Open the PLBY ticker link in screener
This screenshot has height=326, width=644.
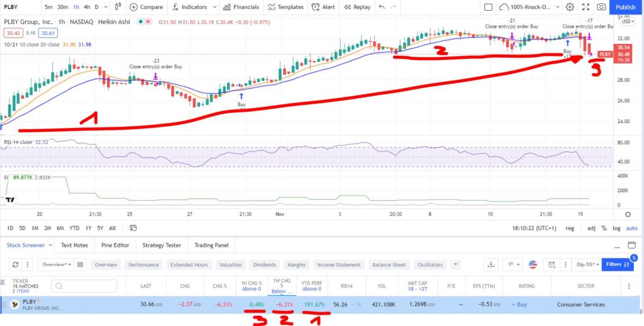[30, 302]
